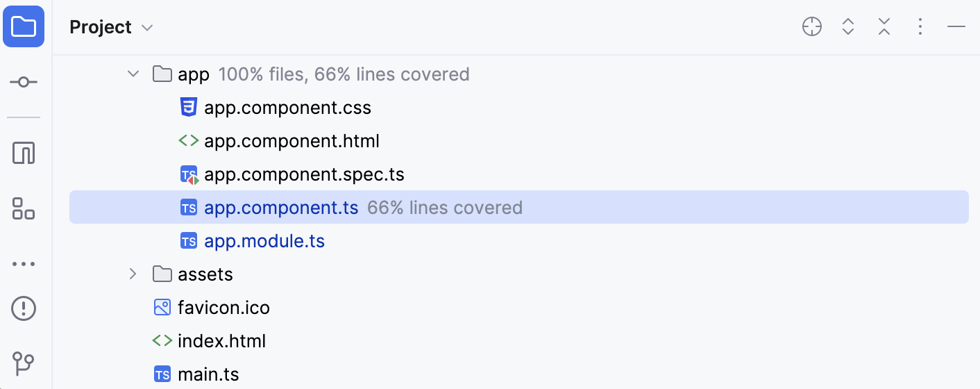
Task: Hide the Project tool window
Action: coord(956,27)
